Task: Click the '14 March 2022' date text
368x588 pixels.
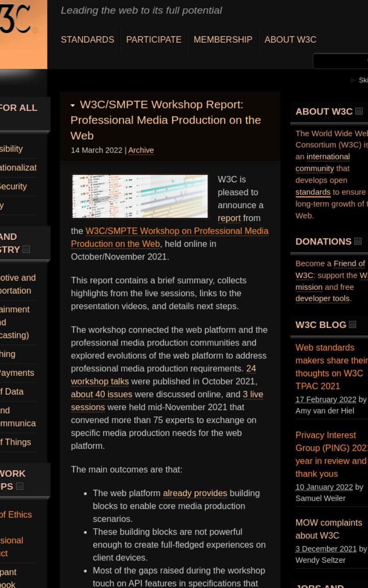Action: (x=97, y=150)
